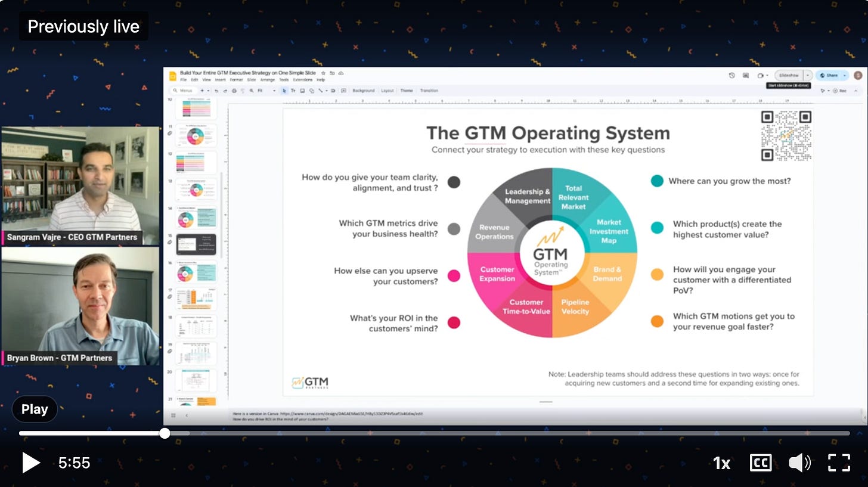Open the Format menu in Slides
Image resolution: width=868 pixels, height=487 pixels.
(x=236, y=80)
